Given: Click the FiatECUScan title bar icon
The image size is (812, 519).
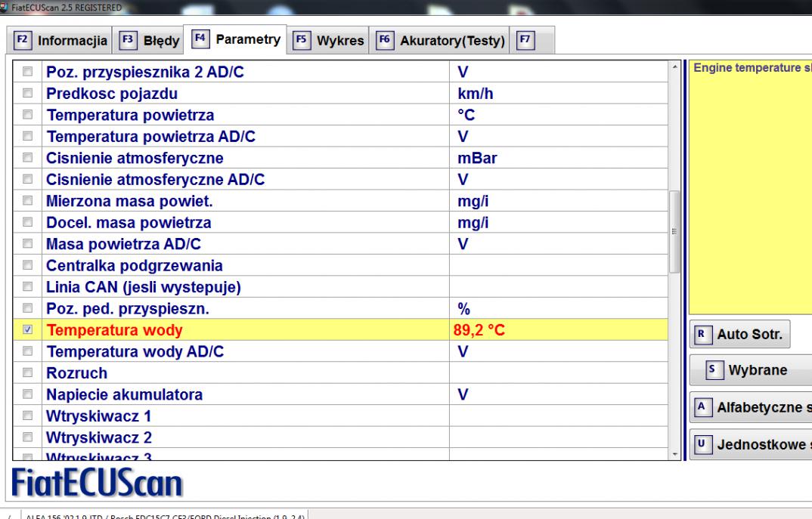Looking at the screenshot, I should coord(4,8).
